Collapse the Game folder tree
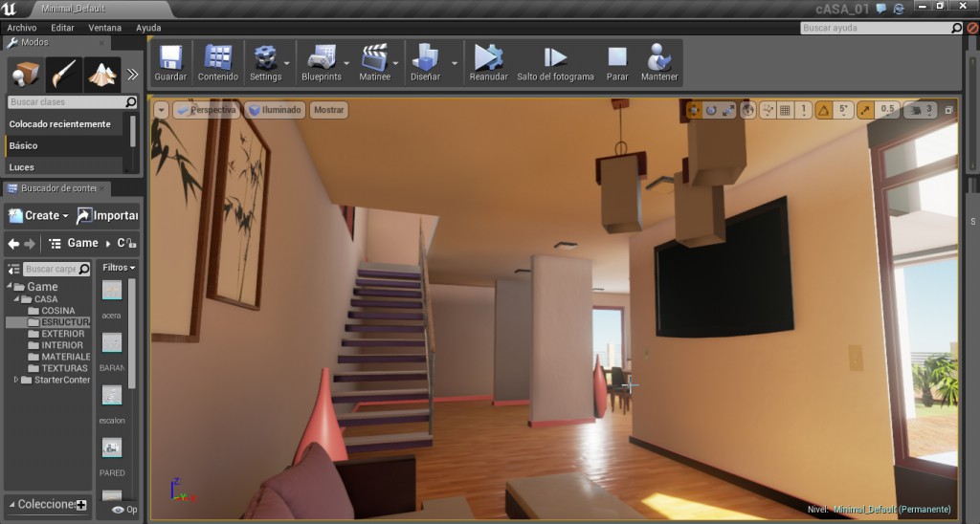 (x=10, y=286)
